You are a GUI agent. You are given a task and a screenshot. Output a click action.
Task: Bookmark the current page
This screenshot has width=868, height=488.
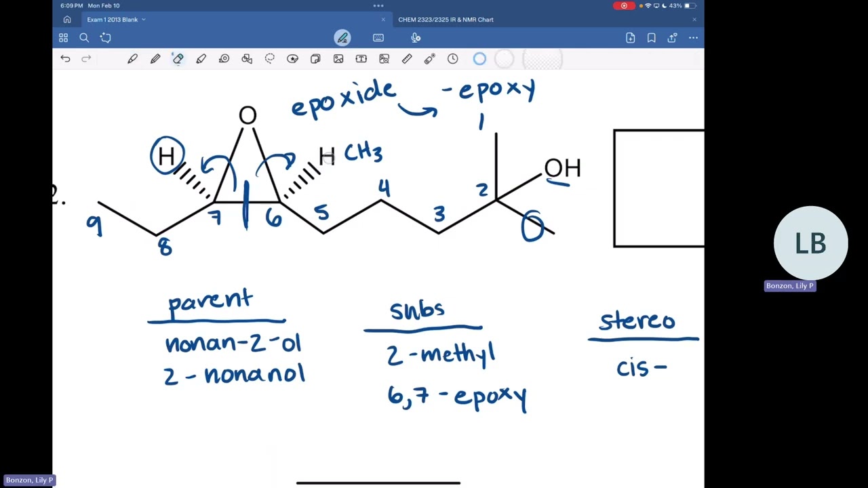(x=652, y=38)
